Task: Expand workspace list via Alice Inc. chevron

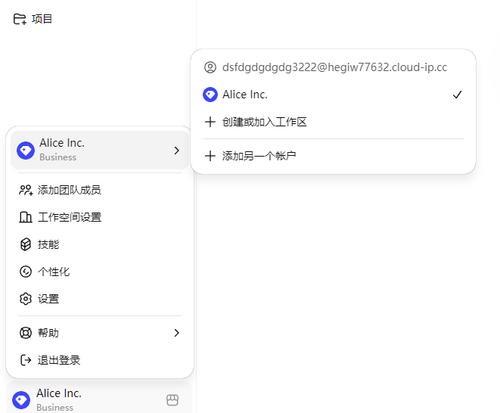Action: tap(177, 150)
